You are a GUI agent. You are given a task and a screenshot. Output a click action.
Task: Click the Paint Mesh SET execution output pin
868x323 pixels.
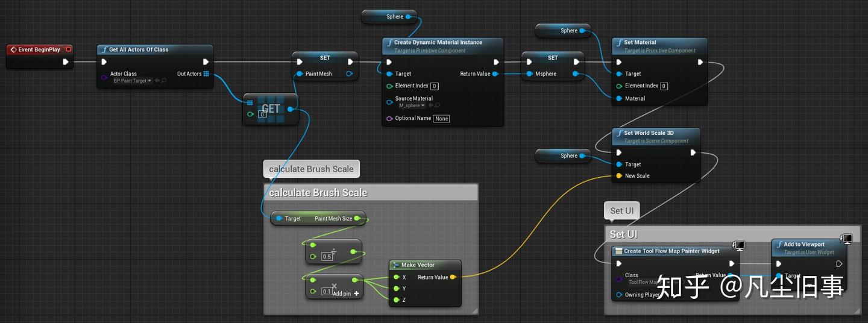click(350, 61)
